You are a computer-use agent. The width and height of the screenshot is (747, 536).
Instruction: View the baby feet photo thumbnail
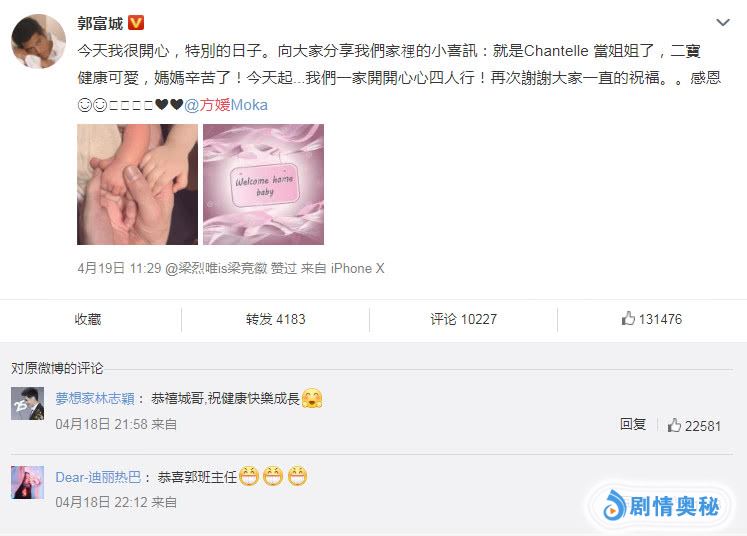tap(137, 184)
